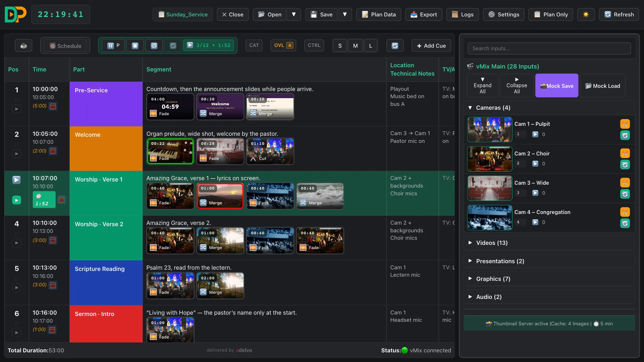Toggle the OVL overlay button
Viewport: 644px width, 362px height.
coord(283,45)
